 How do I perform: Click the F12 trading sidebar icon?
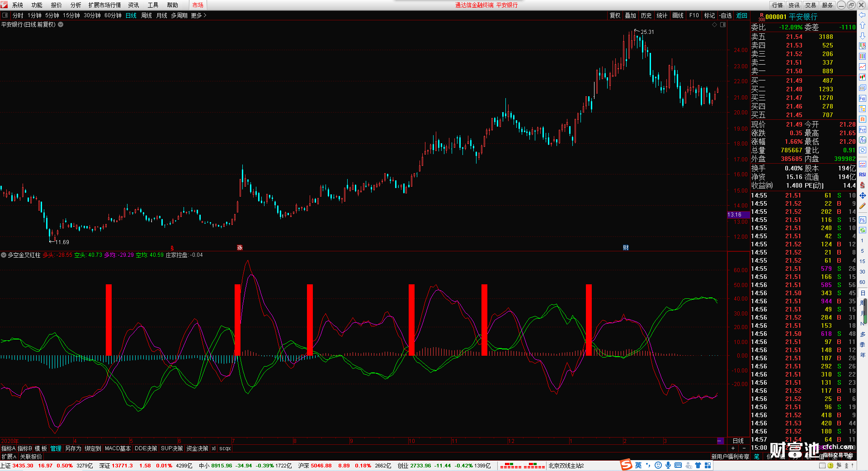click(862, 130)
